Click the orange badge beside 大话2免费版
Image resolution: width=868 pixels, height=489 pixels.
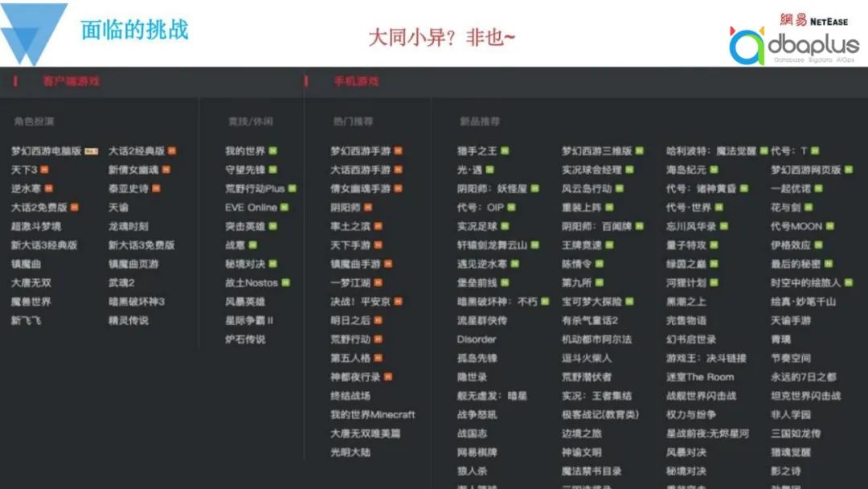pos(74,208)
